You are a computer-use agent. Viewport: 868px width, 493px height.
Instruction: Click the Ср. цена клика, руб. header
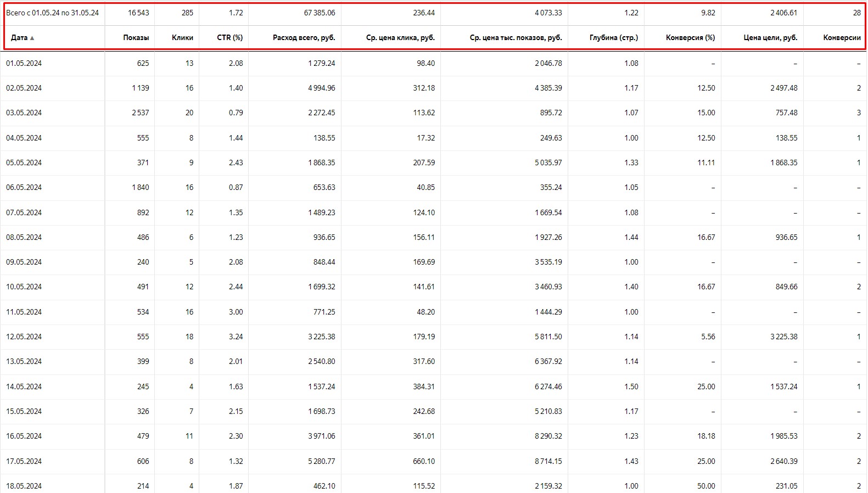tap(400, 38)
